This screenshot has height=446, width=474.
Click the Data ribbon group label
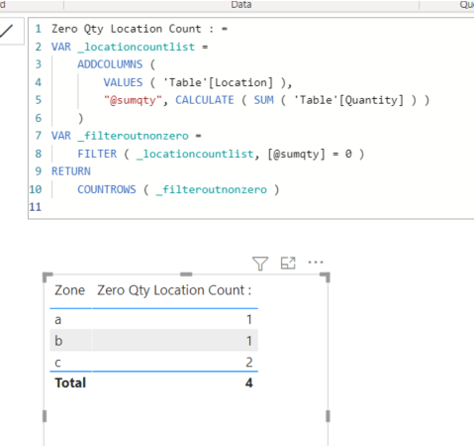(x=241, y=4)
